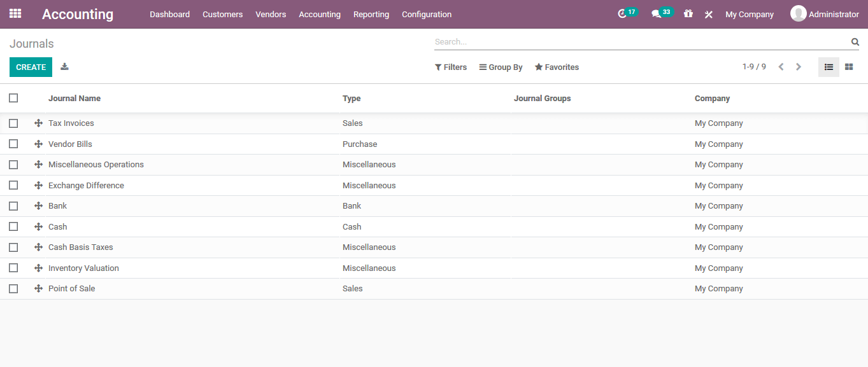Click the search magnifier icon
The height and width of the screenshot is (367, 868).
pyautogui.click(x=855, y=41)
